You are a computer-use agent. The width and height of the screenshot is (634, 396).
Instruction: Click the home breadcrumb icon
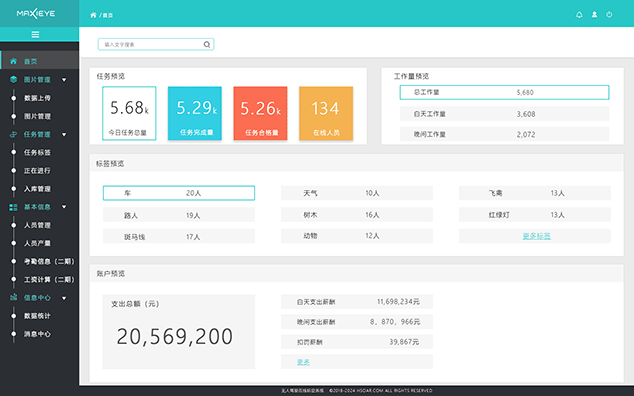93,15
